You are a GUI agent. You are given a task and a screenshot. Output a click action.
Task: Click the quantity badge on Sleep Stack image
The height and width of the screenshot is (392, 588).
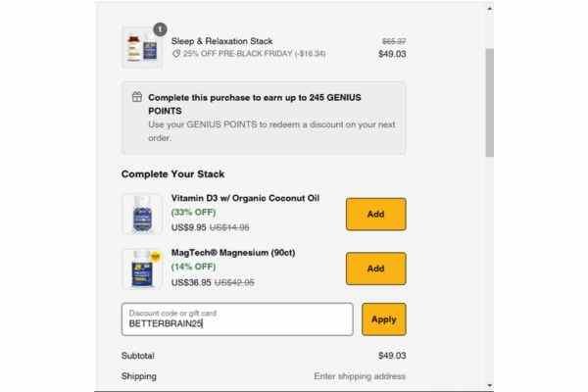tap(160, 29)
